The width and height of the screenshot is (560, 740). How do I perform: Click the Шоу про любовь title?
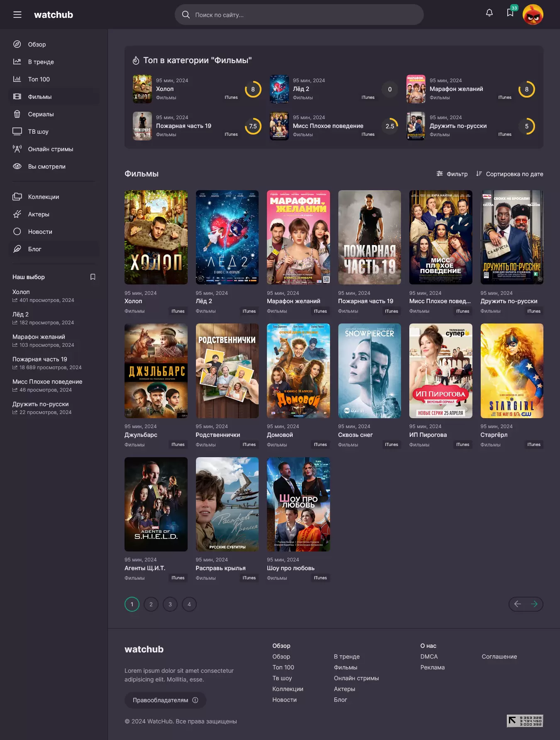point(291,568)
